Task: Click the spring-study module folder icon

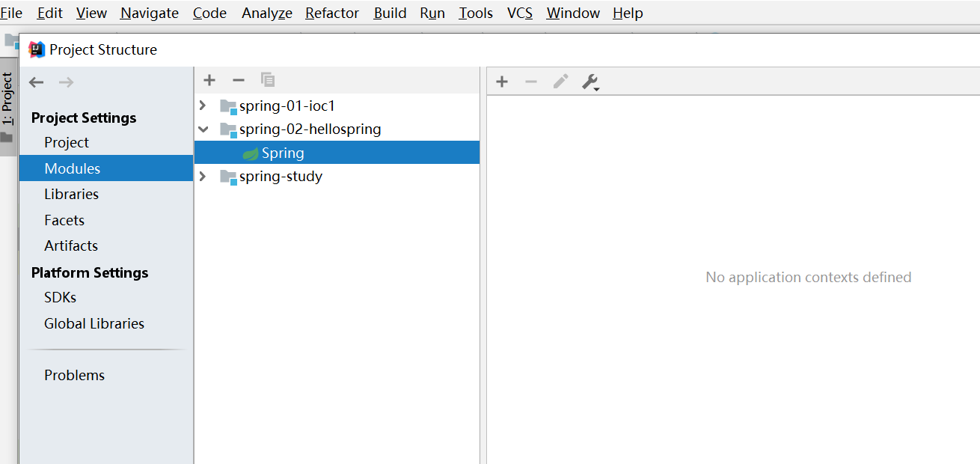Action: pos(228,177)
